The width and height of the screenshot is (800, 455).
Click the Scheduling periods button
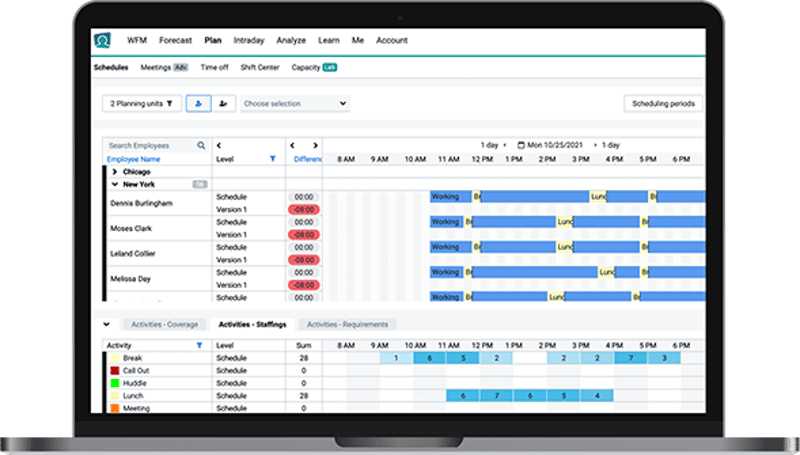pyautogui.click(x=663, y=103)
